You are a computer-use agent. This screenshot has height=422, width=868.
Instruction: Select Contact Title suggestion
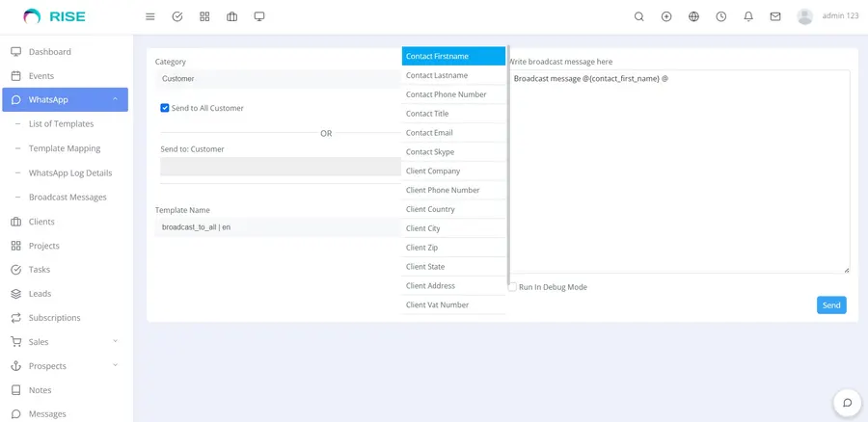pyautogui.click(x=453, y=114)
